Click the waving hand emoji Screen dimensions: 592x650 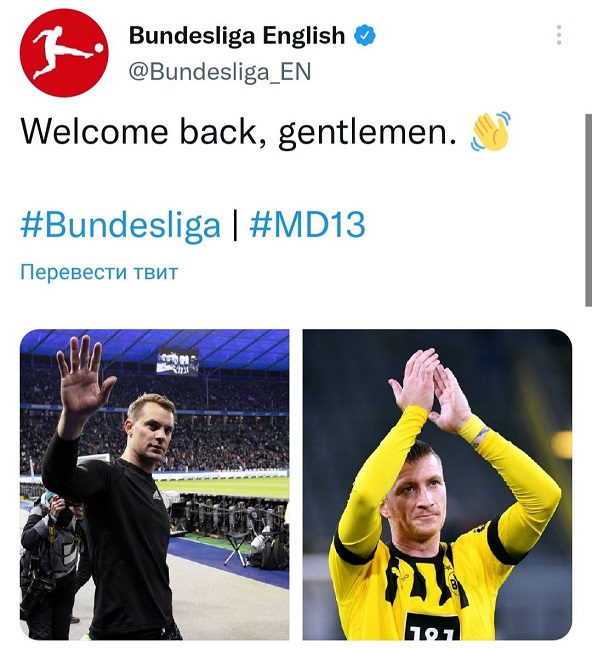(490, 131)
